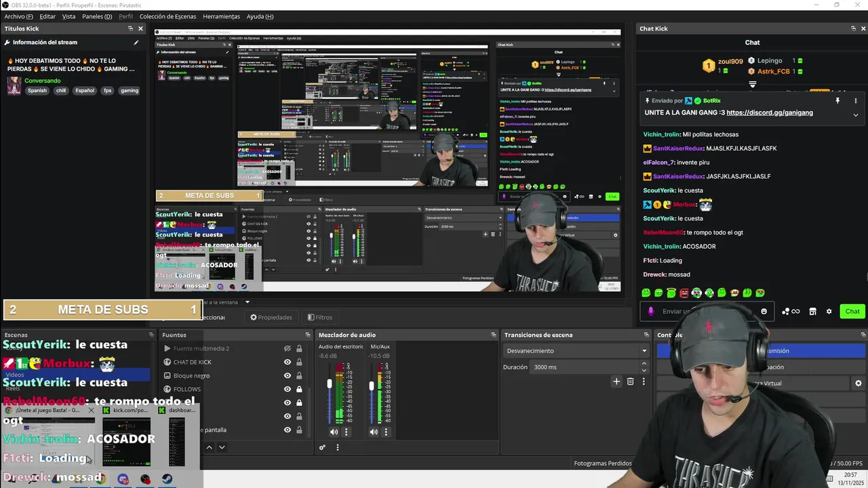Open Mic/Aux options menu
Viewport: 868px width, 488px height.
(386, 432)
